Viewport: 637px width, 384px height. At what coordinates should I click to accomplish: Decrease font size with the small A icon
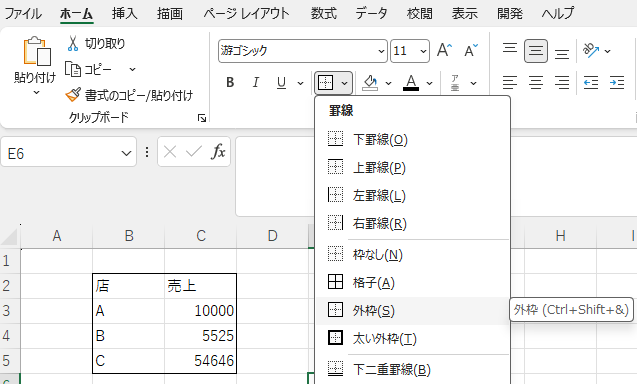471,50
